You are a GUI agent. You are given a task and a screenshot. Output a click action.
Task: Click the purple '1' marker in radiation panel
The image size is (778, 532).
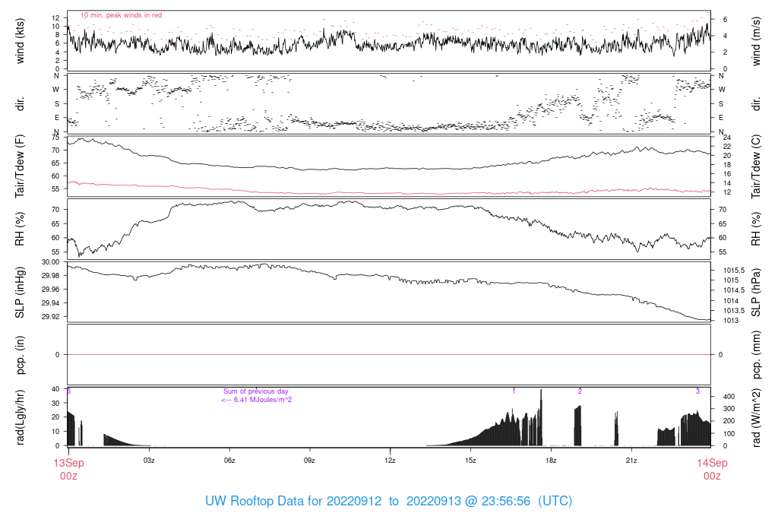(x=514, y=391)
